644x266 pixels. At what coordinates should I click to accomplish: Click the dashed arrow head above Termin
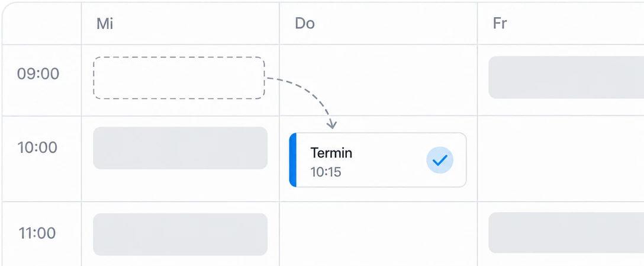pos(332,124)
